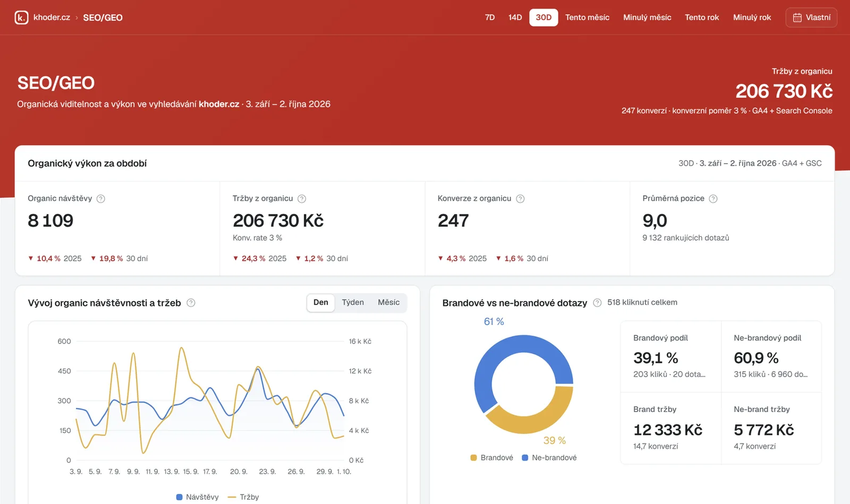This screenshot has width=850, height=504.
Task: Switch range to Tento měsíc
Action: (587, 18)
